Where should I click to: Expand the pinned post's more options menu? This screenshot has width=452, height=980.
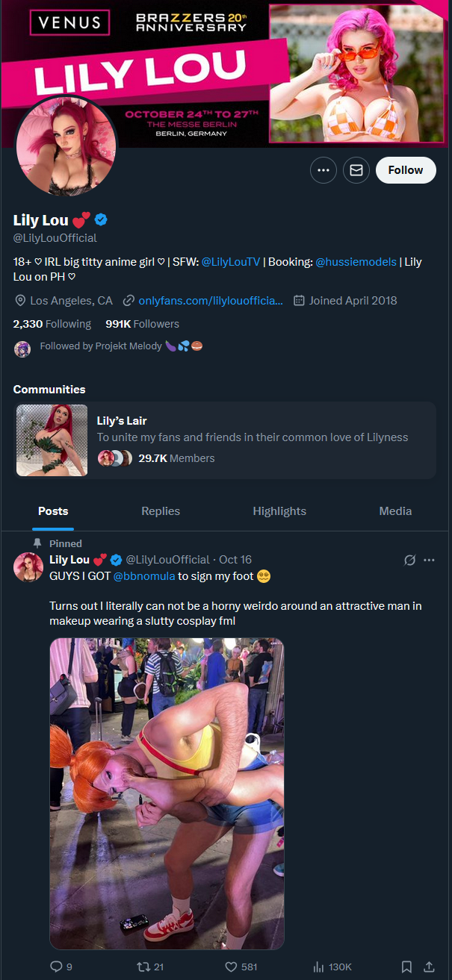click(x=429, y=560)
